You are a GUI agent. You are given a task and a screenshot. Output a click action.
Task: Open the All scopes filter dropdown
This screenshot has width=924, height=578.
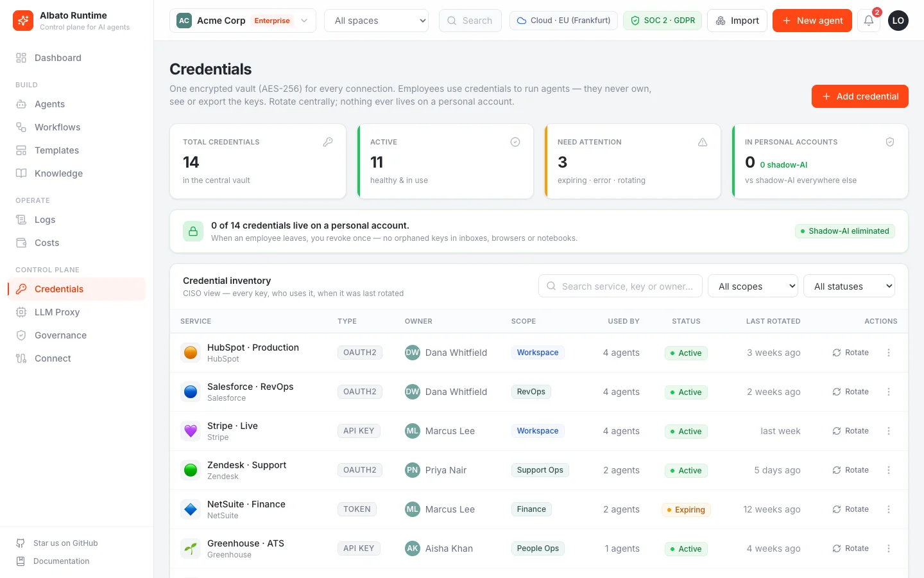(753, 286)
